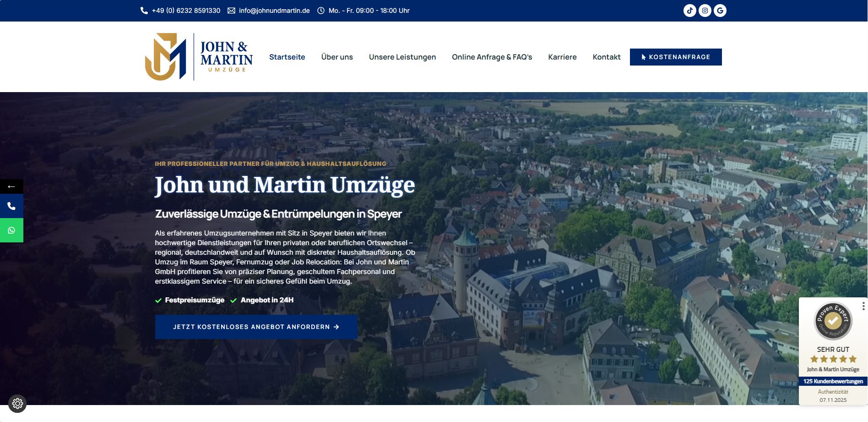Click the John & Martin Umzüge widget name

pos(833,369)
